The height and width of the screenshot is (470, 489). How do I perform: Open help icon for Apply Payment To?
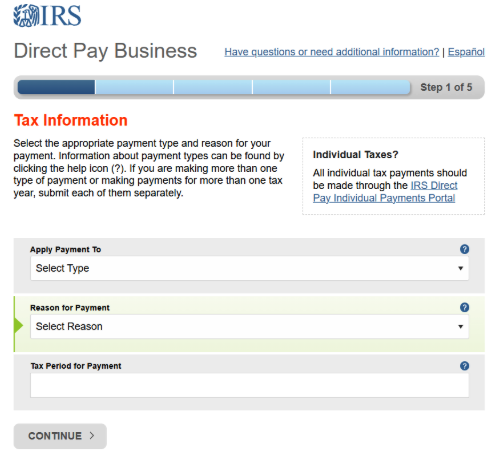click(x=464, y=249)
